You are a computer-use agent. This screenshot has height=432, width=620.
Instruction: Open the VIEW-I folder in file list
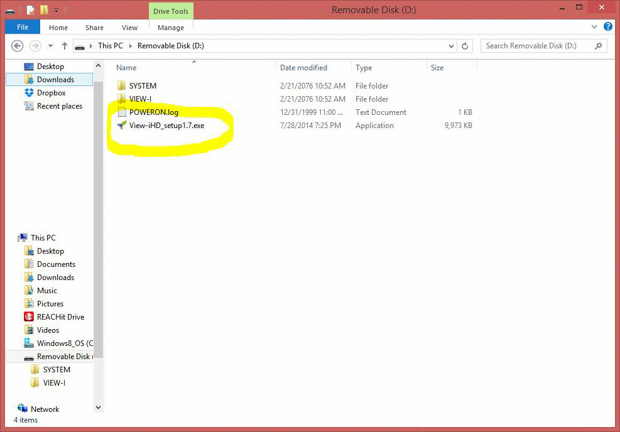pyautogui.click(x=140, y=99)
